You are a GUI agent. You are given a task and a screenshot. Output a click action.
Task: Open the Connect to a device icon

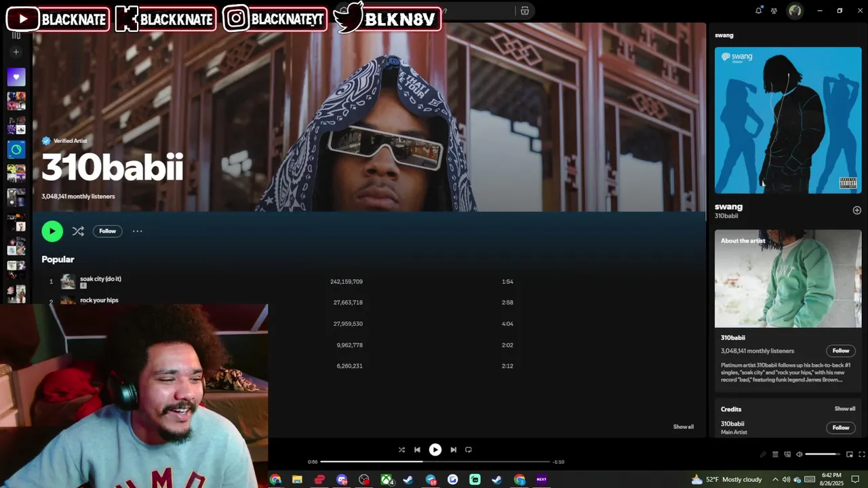(787, 454)
